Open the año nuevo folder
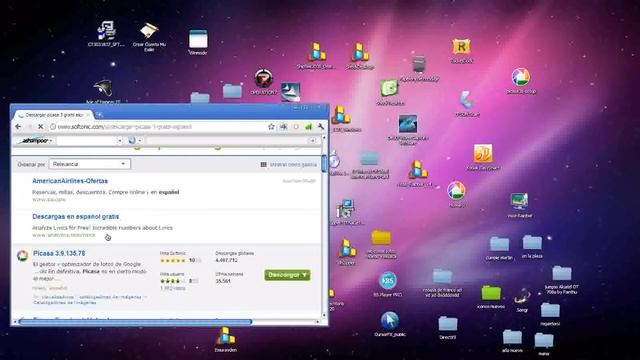This screenshot has height=360, width=640. [512, 341]
